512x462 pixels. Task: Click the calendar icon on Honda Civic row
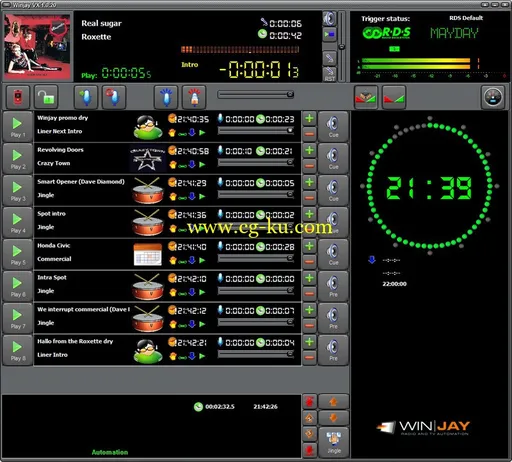pos(148,254)
